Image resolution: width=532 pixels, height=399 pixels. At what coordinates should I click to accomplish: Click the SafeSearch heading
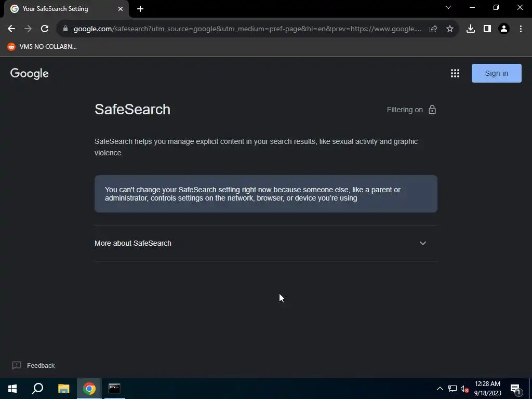click(132, 109)
